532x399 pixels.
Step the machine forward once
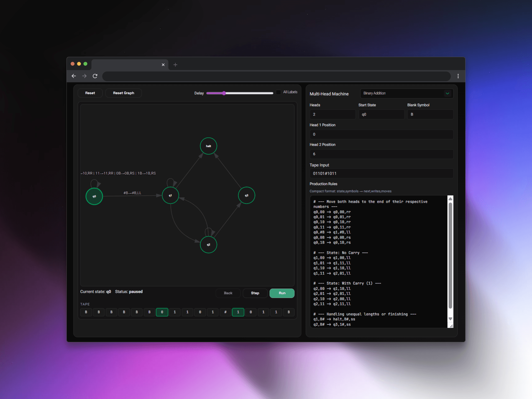coord(255,293)
